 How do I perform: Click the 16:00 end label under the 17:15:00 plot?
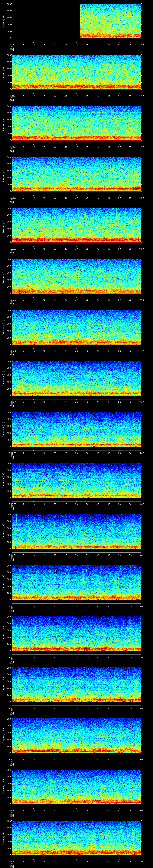pyautogui.click(x=141, y=606)
